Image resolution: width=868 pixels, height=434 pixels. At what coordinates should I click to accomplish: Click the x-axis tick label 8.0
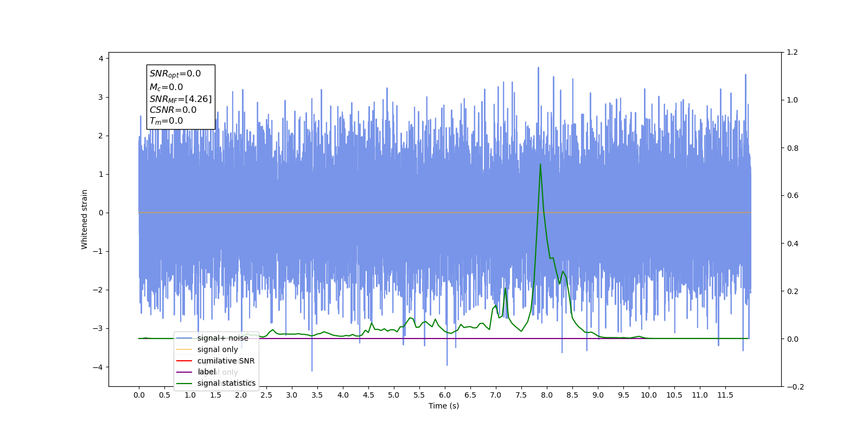tap(547, 395)
